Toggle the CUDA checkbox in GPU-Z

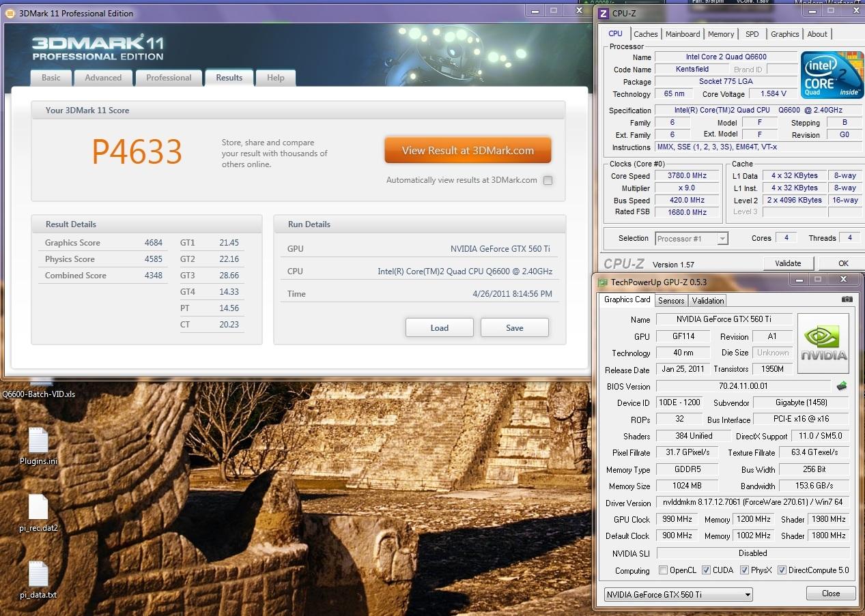click(706, 570)
